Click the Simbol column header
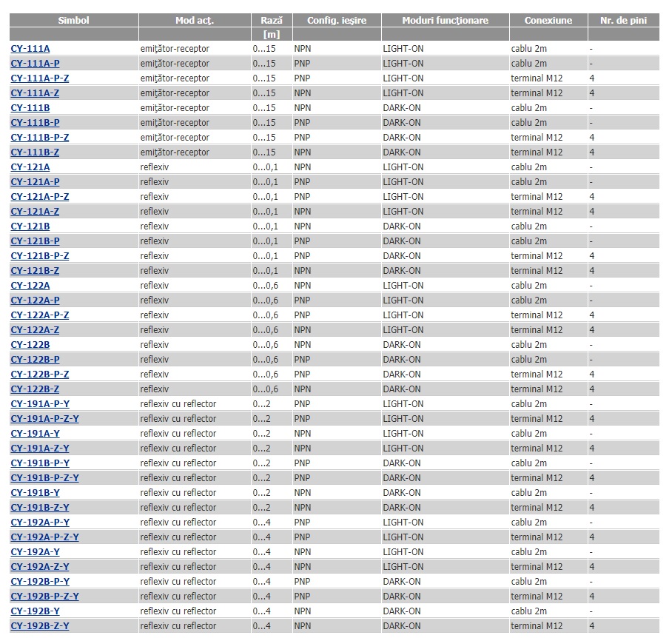The height and width of the screenshot is (638, 672). 74,20
